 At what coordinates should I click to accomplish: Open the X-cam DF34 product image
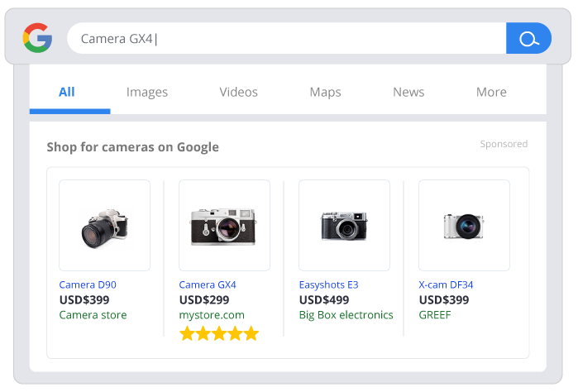464,225
